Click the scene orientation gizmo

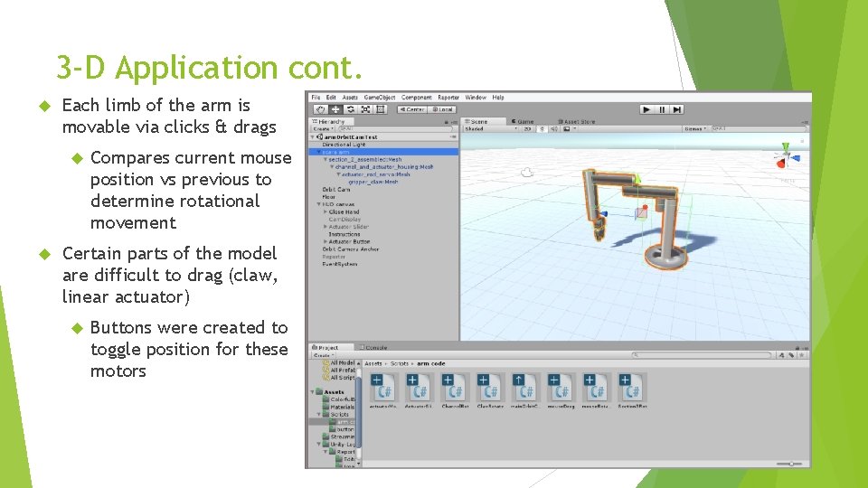[787, 156]
